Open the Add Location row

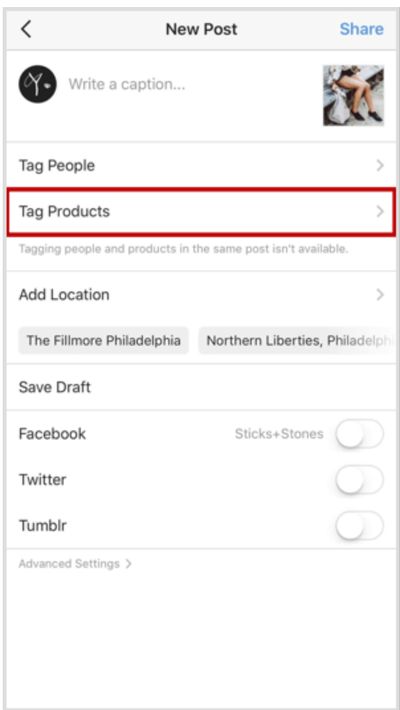(200, 295)
